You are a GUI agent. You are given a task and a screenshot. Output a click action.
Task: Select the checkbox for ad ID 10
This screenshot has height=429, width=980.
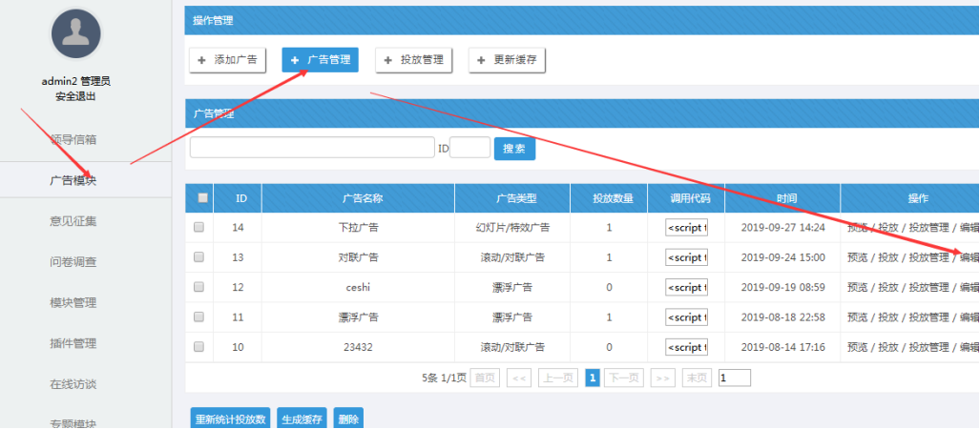point(198,347)
